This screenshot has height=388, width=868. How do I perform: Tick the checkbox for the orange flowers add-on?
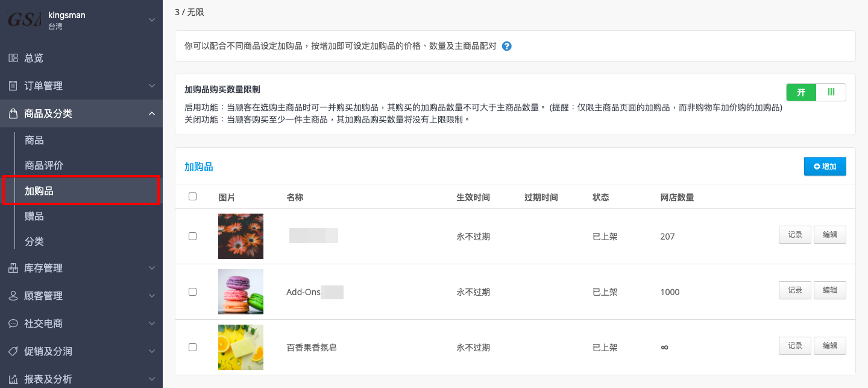click(192, 236)
